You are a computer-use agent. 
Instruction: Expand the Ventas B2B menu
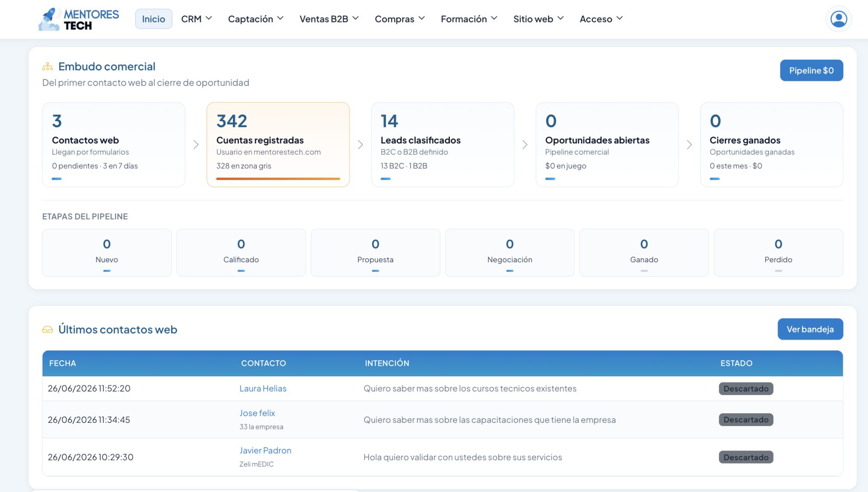click(x=329, y=19)
